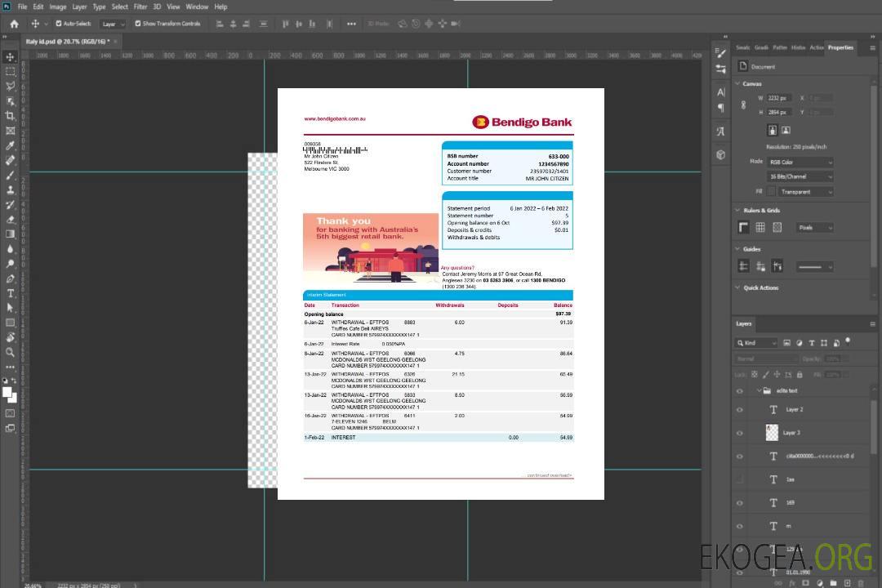Select the Move tool in the toolbox

coord(10,57)
